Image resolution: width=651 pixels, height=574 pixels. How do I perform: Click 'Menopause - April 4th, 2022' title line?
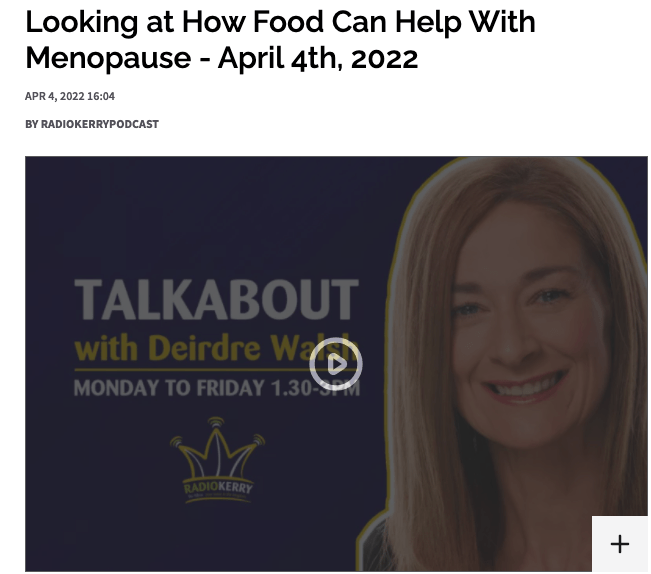point(221,58)
